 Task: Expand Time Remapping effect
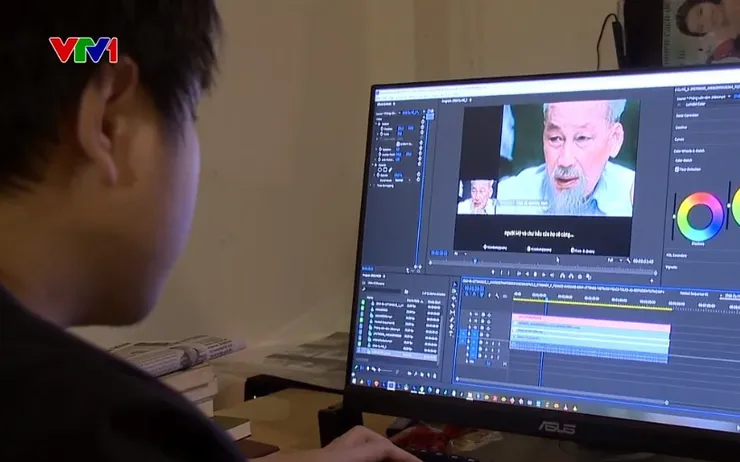click(370, 185)
